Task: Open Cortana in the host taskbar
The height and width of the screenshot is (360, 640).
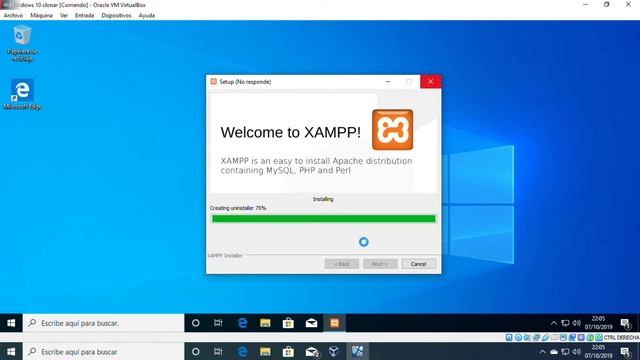Action: point(196,351)
